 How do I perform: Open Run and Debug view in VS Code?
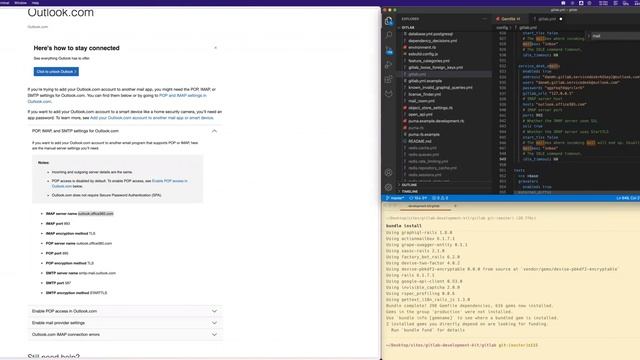389,65
